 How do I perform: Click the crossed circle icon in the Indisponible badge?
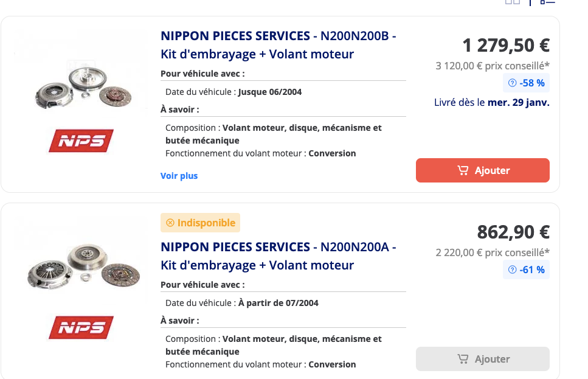[x=170, y=223]
